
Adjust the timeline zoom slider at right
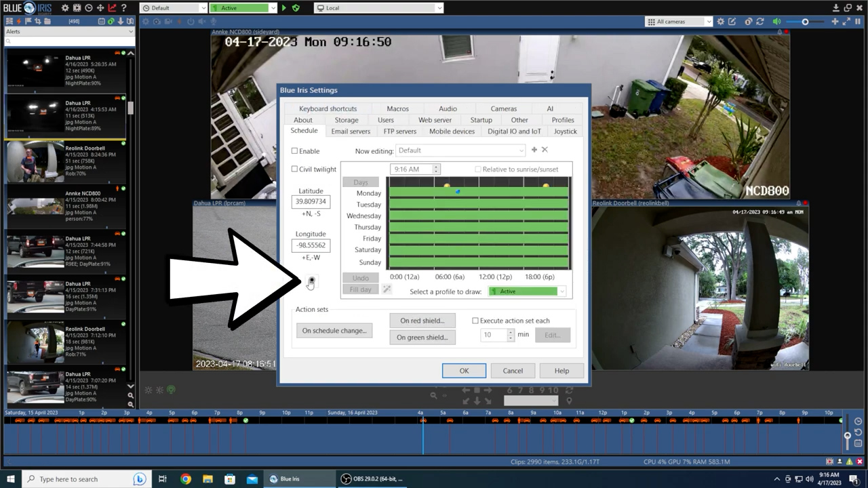click(847, 437)
